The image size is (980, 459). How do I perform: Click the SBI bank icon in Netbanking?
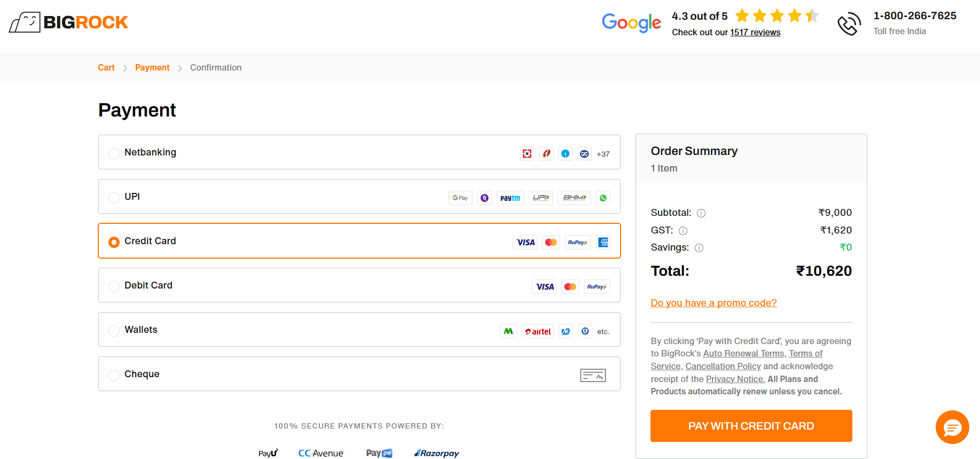click(566, 154)
